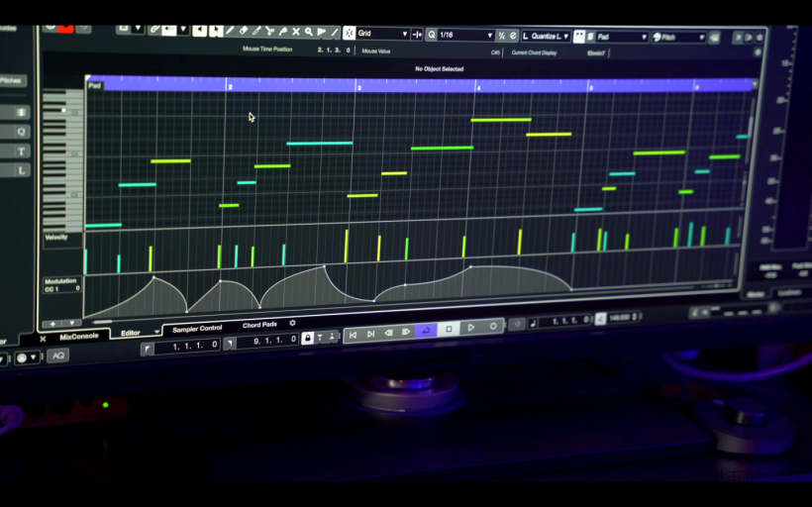Click the right locator 9.1.1.0 field

[268, 341]
